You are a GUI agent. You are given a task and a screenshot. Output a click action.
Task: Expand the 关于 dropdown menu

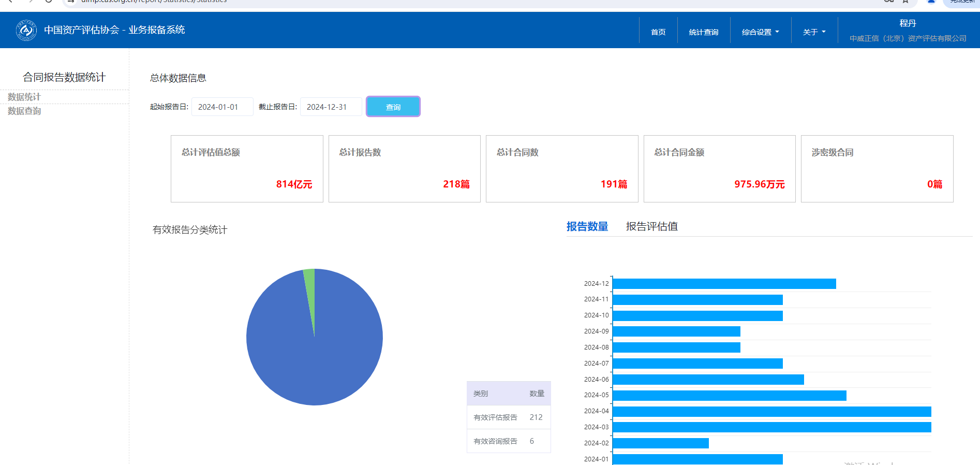(x=814, y=32)
